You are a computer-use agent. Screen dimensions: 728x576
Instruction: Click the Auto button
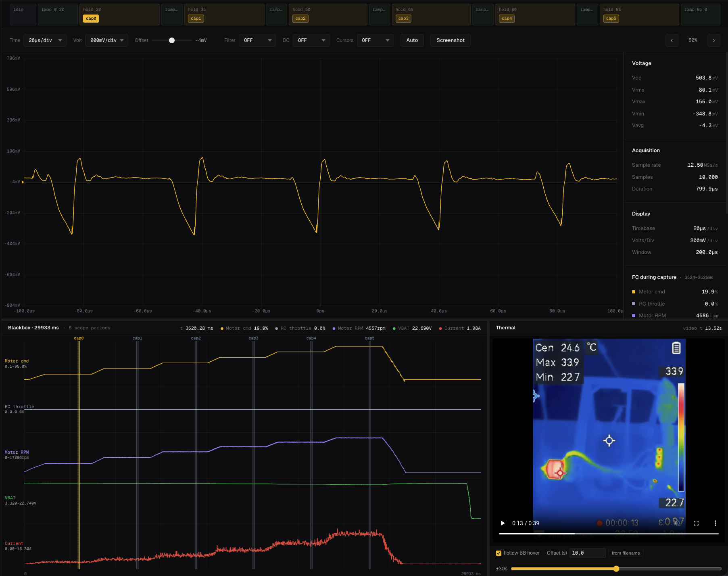(412, 40)
